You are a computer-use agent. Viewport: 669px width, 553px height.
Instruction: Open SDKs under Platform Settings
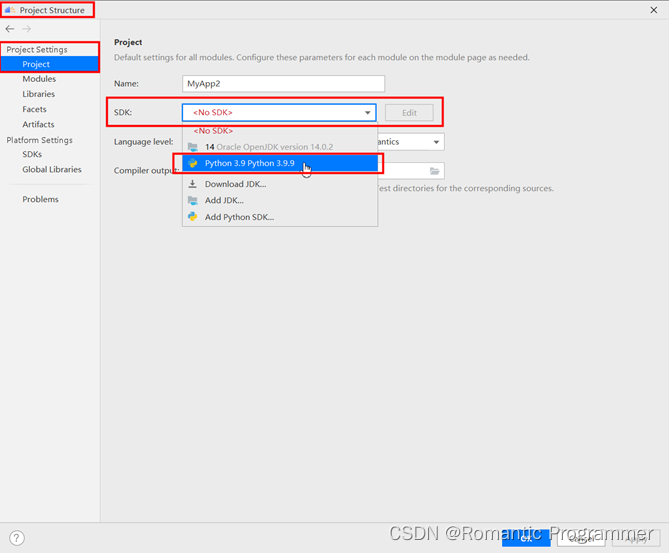coord(32,154)
